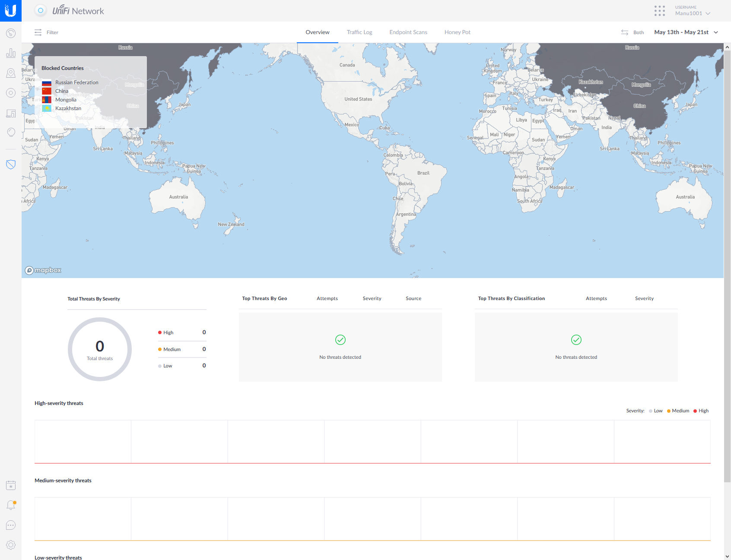Screen dimensions: 731x560
Task: Open the Dashboard sidebar icon
Action: click(x=11, y=33)
